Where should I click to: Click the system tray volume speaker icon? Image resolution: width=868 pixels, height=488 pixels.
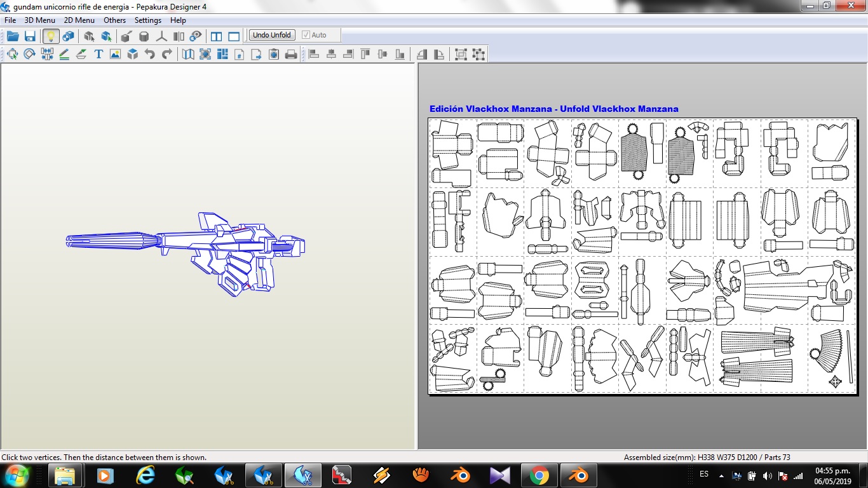coord(767,476)
